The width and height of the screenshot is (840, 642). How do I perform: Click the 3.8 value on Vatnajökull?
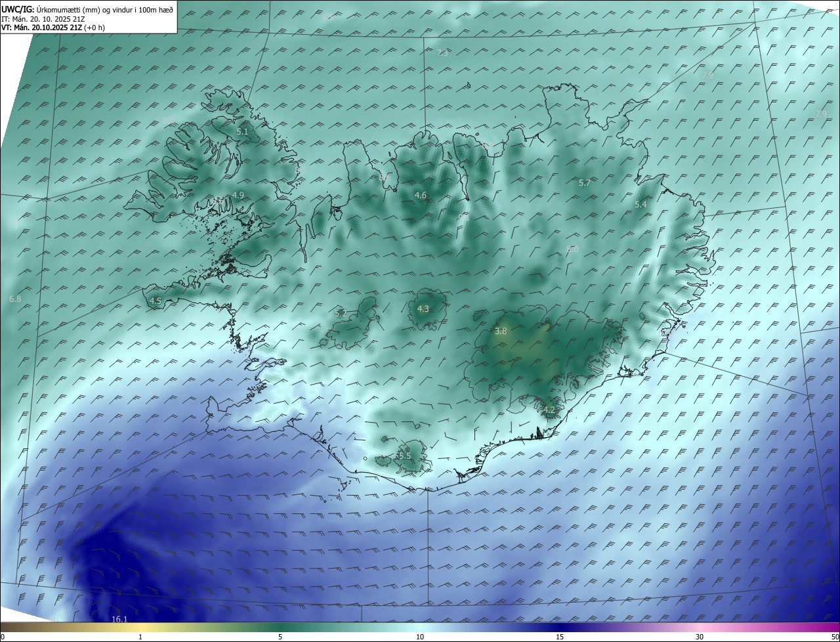pos(501,332)
